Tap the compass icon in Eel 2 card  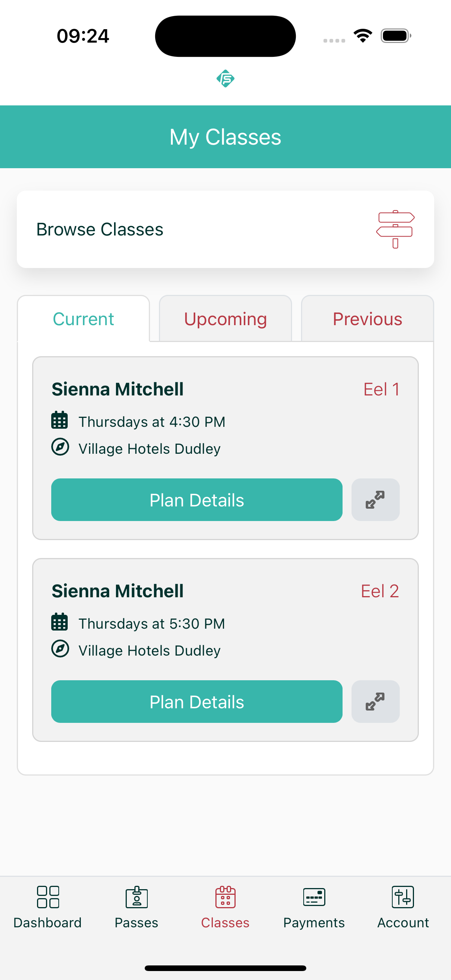(x=60, y=648)
